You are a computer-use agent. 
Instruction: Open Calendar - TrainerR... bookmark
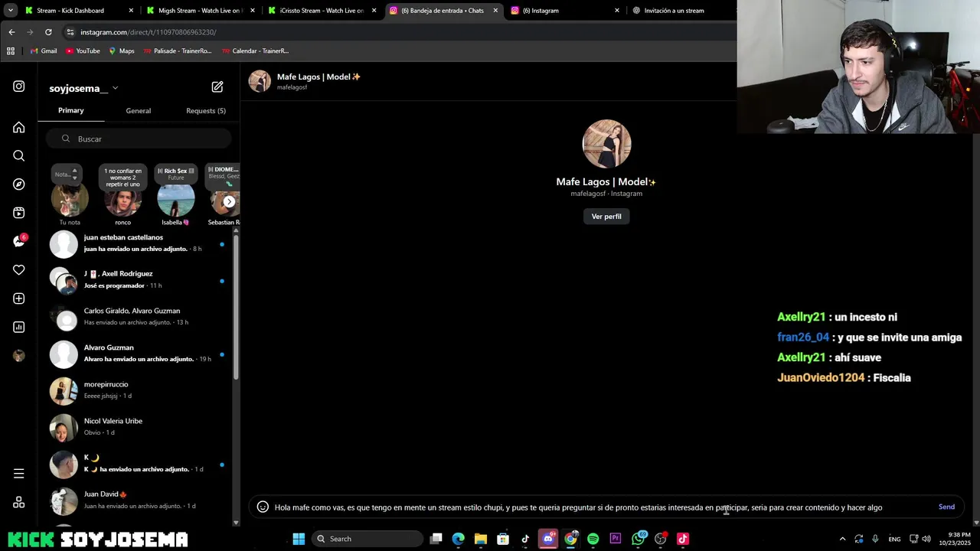255,51
